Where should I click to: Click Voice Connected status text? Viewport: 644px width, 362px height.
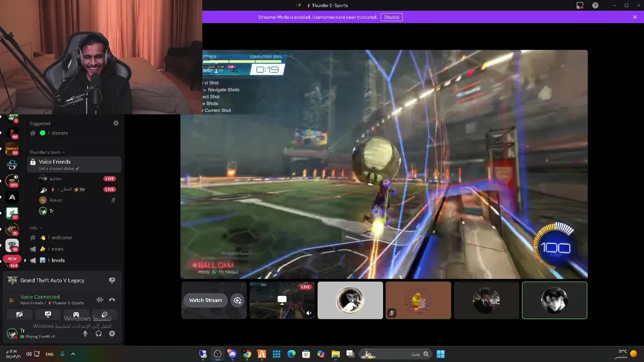[x=40, y=297]
